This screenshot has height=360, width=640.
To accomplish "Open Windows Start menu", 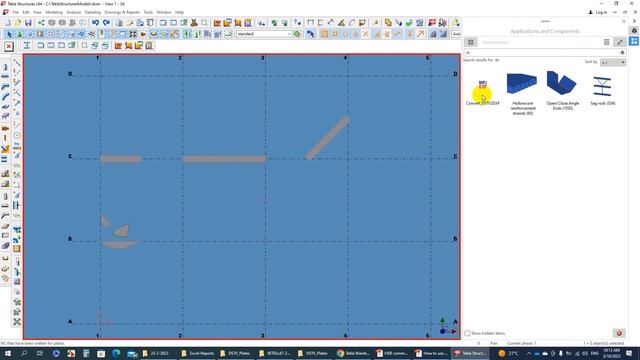I will [7, 353].
